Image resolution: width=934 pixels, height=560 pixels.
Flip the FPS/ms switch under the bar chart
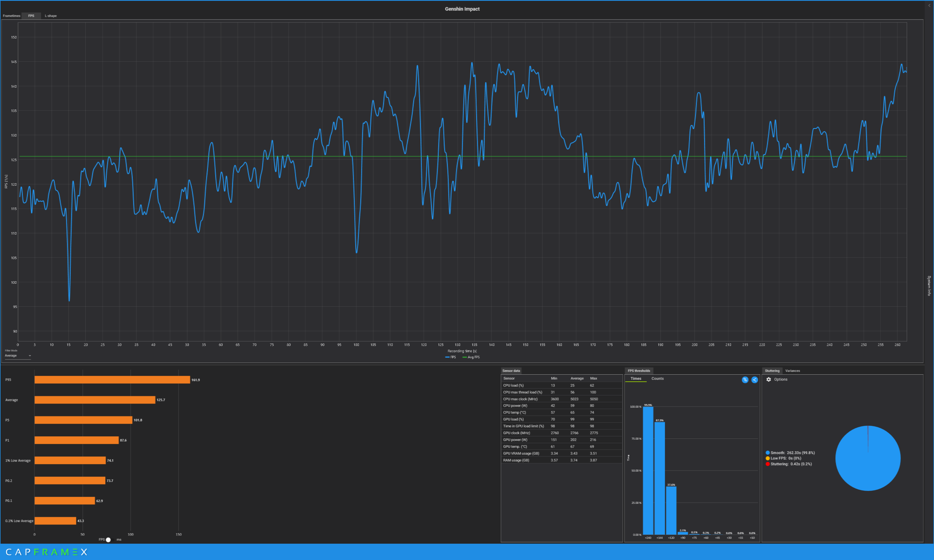click(110, 540)
